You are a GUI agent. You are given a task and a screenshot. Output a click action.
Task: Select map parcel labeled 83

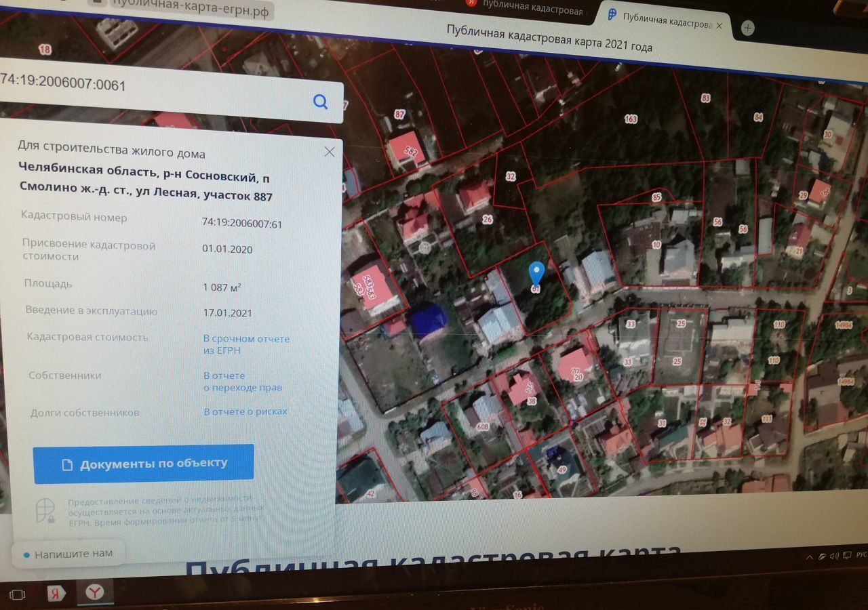(x=706, y=98)
